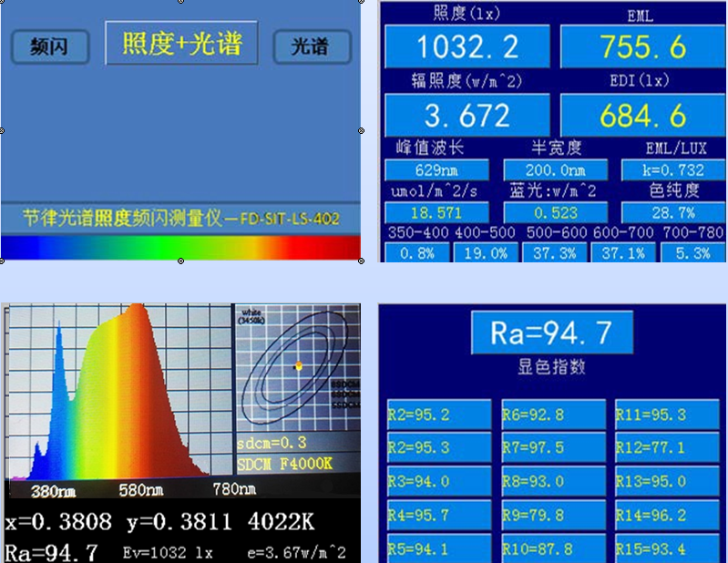Select the 照度+光谱 mode button
Viewport: 728px width, 563px height.
tap(180, 43)
